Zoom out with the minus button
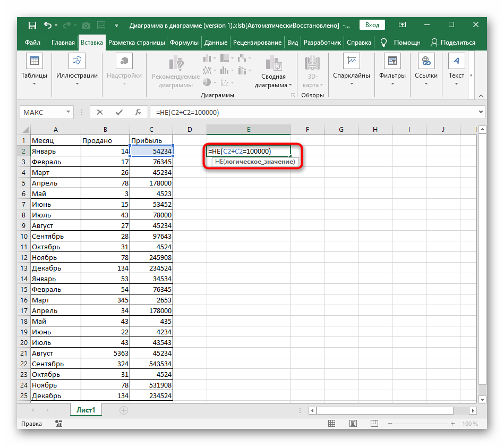Screen dimensions: 504x446 390,424
